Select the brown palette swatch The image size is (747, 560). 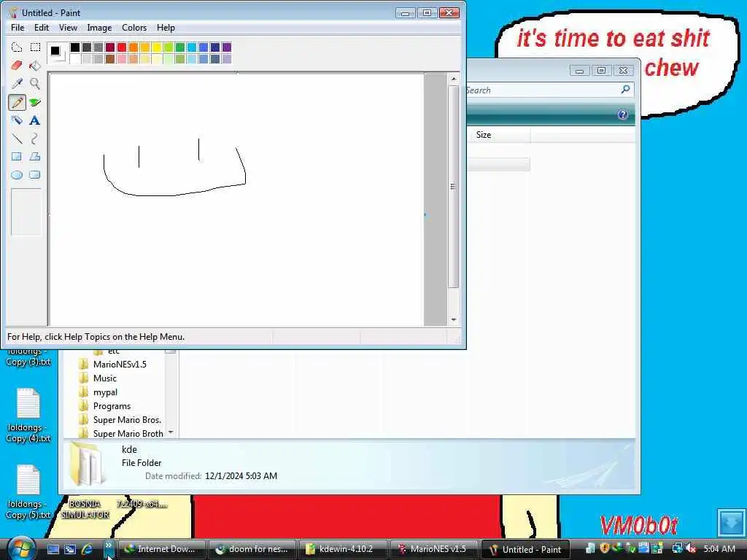pos(109,58)
